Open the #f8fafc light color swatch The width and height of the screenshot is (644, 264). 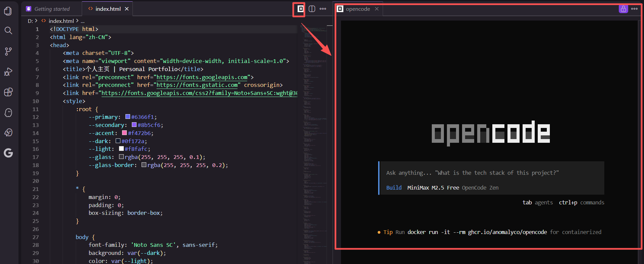tap(121, 149)
